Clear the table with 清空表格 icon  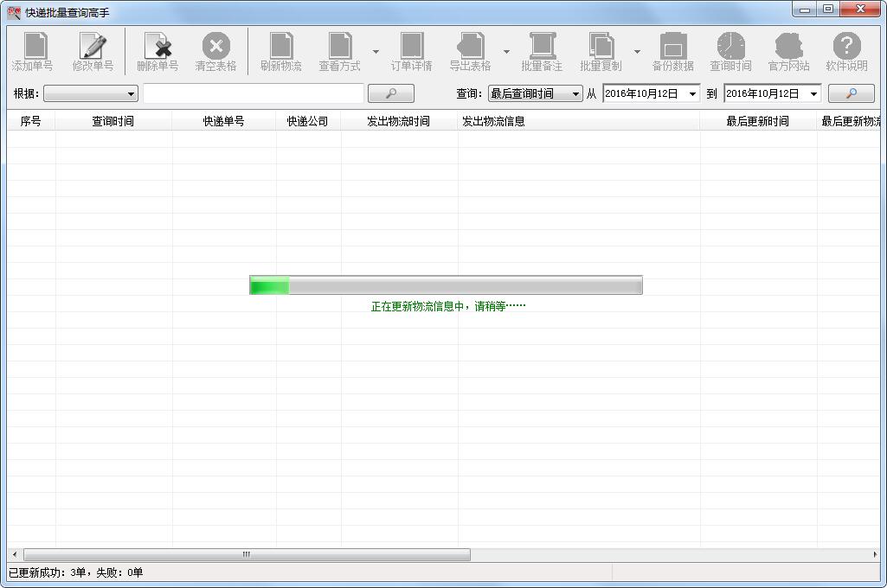tap(216, 45)
